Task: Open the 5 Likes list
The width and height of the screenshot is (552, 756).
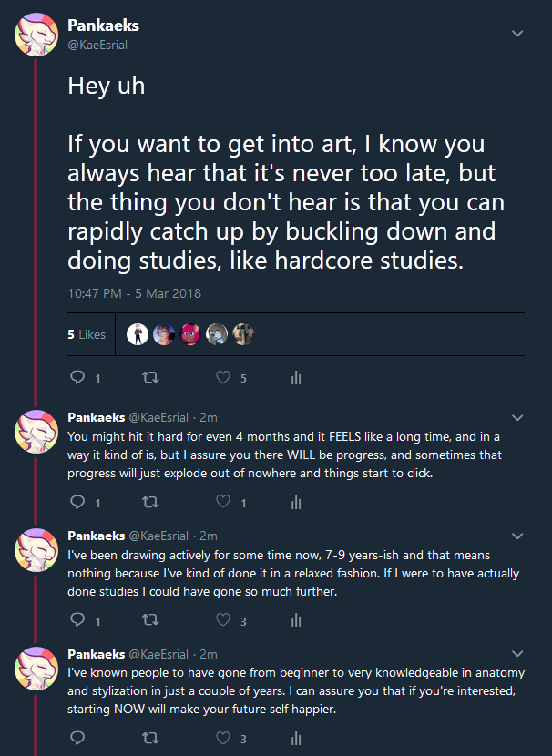Action: (87, 334)
